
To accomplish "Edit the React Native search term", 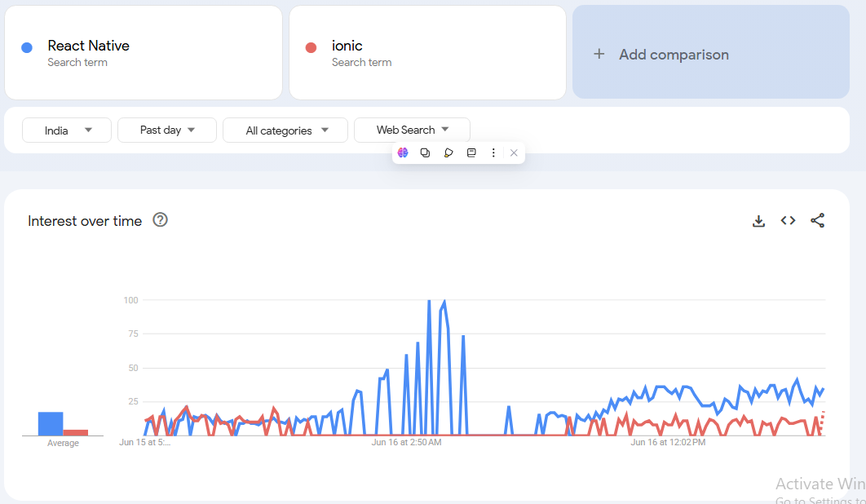I will point(88,46).
